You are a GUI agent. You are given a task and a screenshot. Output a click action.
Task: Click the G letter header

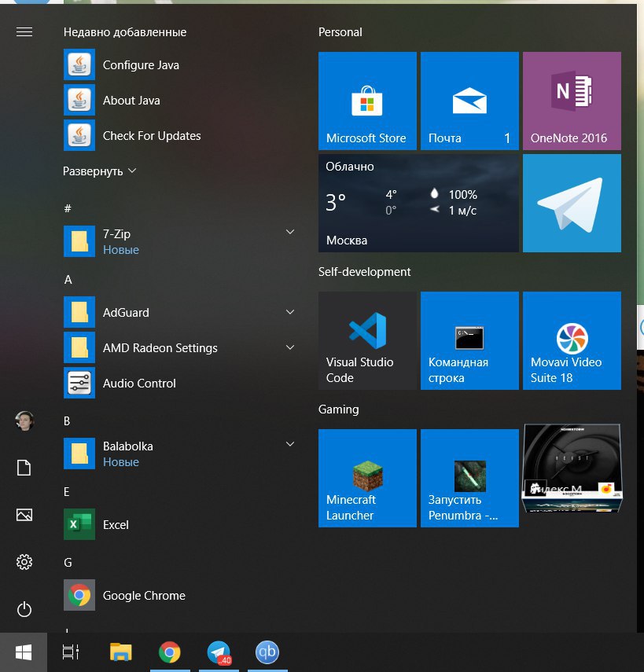click(x=68, y=562)
